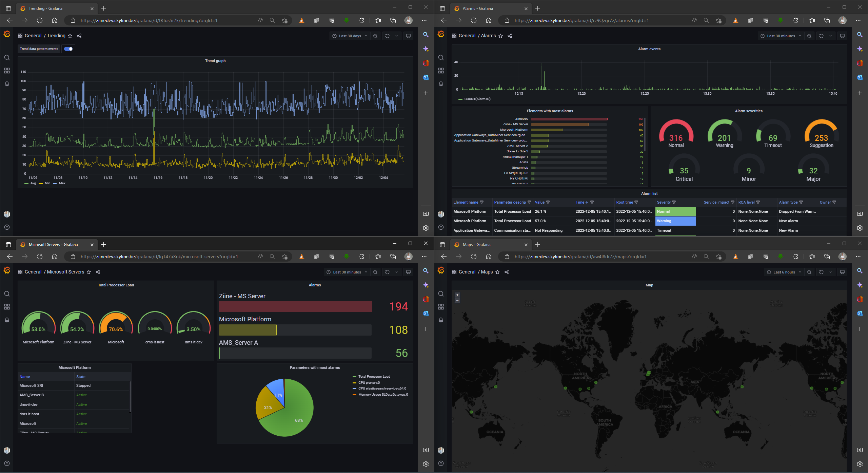
Task: Open refresh interval dropdown in Trending window
Action: click(396, 36)
